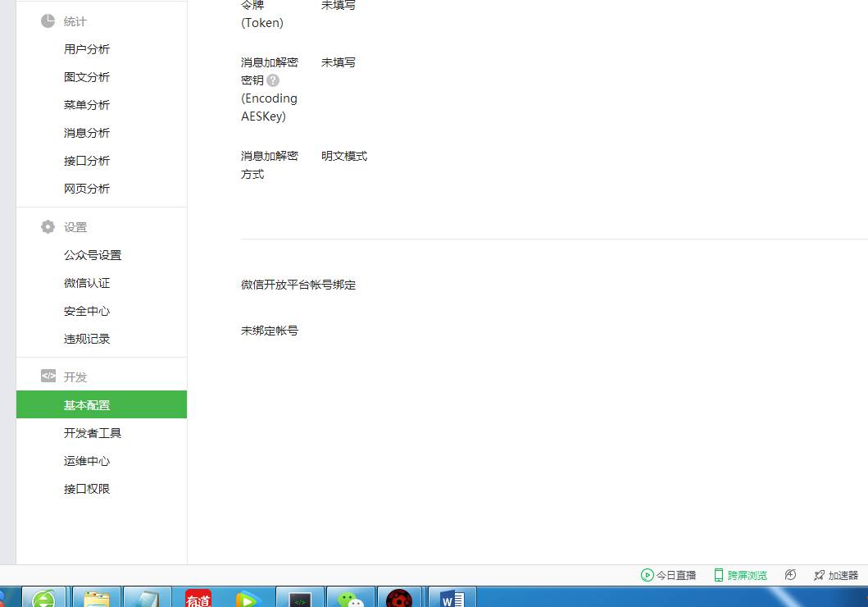Open the WeChat taskbar icon
This screenshot has height=607, width=868.
[351, 598]
